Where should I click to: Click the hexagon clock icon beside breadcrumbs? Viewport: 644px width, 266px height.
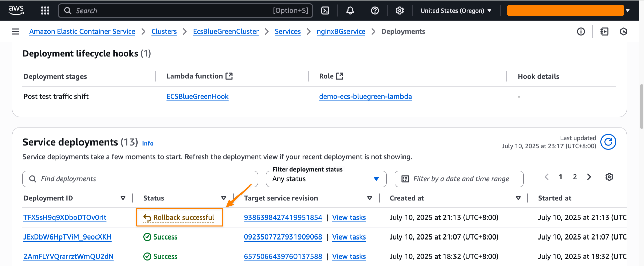624,31
